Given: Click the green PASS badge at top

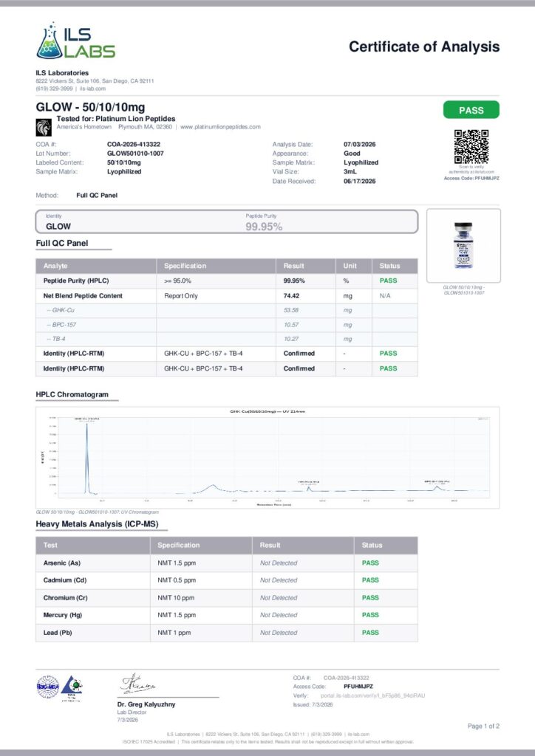Looking at the screenshot, I should (x=471, y=110).
